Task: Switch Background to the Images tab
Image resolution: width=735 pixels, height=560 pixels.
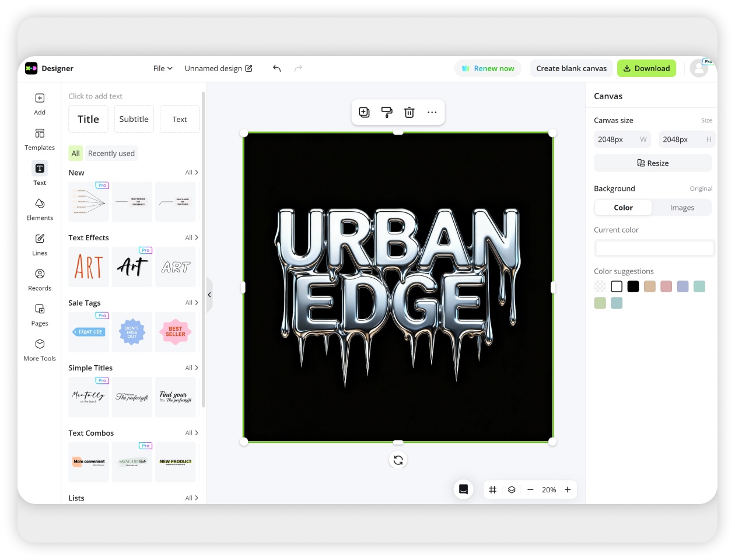Action: (682, 207)
